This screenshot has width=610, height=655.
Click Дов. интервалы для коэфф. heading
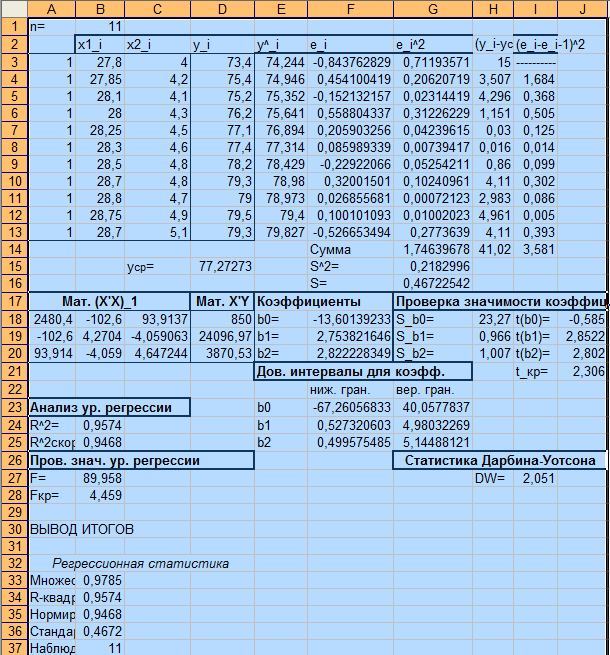[363, 371]
